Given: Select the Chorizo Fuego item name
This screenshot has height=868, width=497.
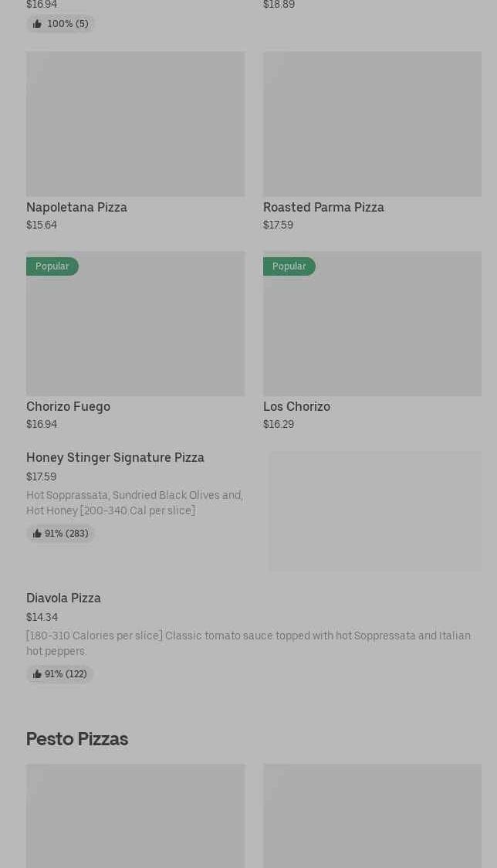Looking at the screenshot, I should tap(68, 406).
